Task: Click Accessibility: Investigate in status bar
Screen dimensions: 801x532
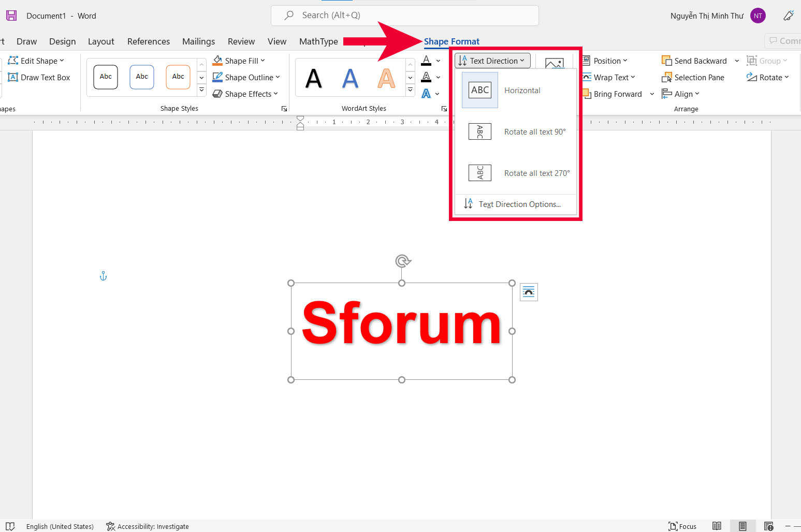Action: tap(148, 526)
